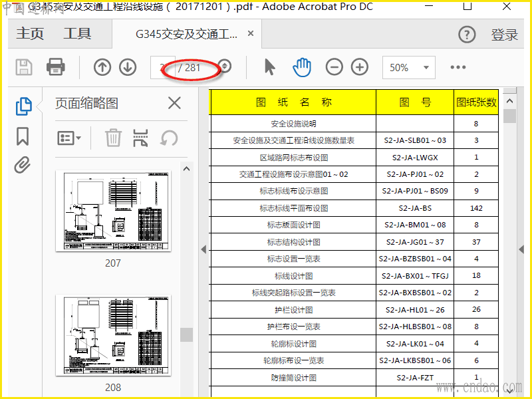The height and width of the screenshot is (399, 532).
Task: Switch to the 工具 tab
Action: [x=77, y=33]
